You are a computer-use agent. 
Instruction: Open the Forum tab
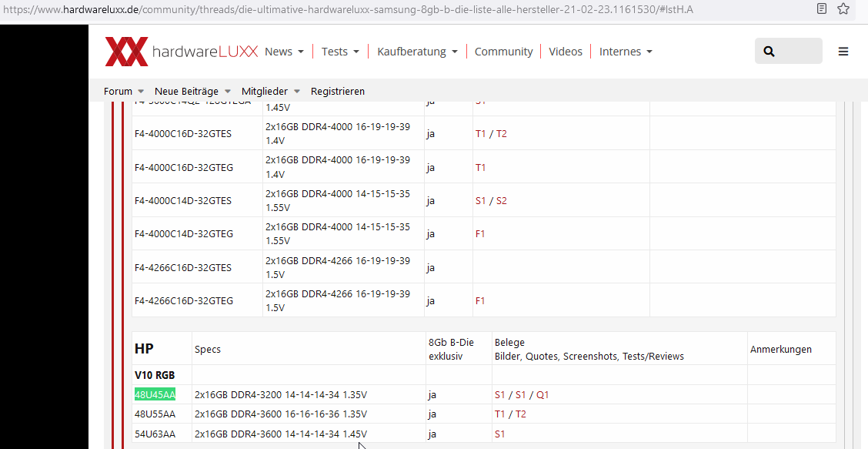(118, 92)
